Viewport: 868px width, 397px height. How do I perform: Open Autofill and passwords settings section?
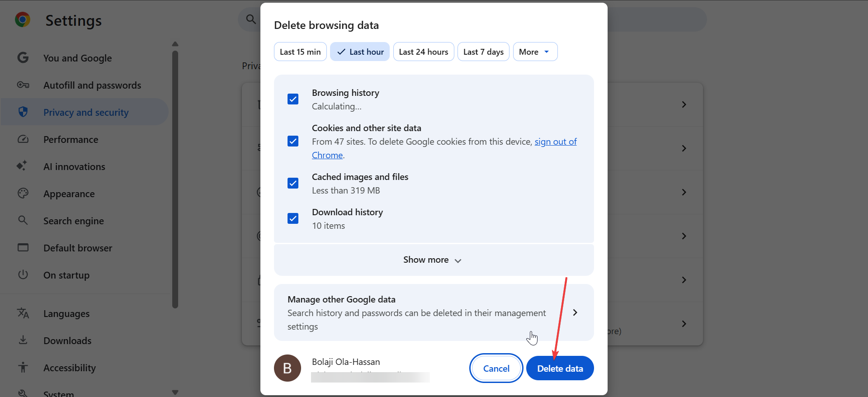85,85
